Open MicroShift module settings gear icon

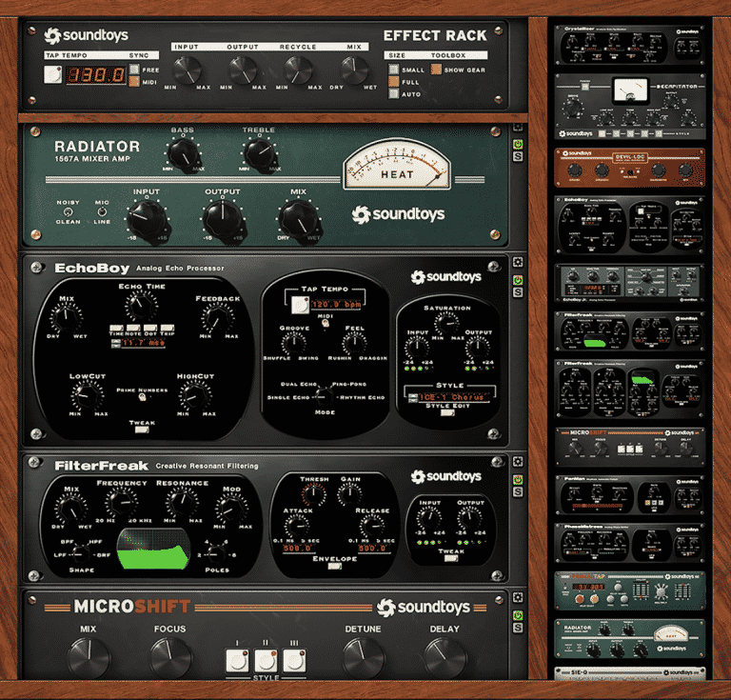[518, 597]
